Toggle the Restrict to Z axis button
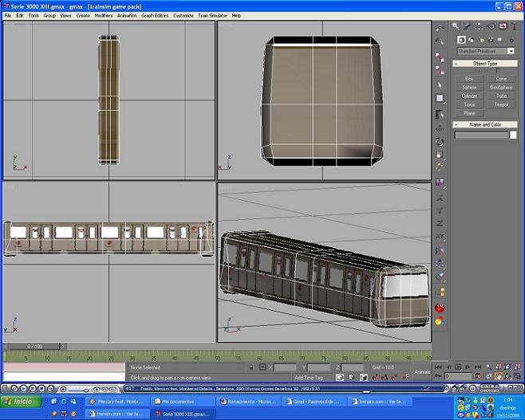Viewport: 525px width, 420px height. [x=440, y=224]
